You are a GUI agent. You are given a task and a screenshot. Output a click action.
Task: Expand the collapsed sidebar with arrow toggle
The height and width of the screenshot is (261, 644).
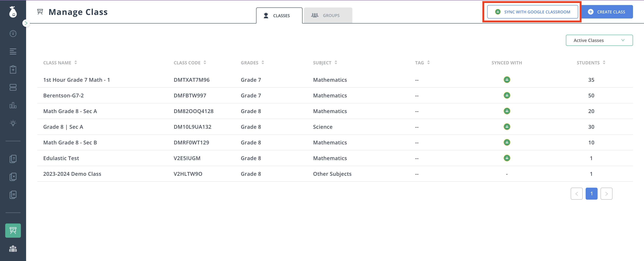point(26,23)
